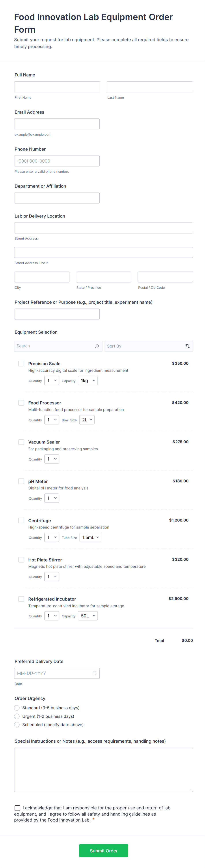Open the Vacuum Sealer Quantity dropdown
The image size is (205, 868).
pyautogui.click(x=52, y=459)
